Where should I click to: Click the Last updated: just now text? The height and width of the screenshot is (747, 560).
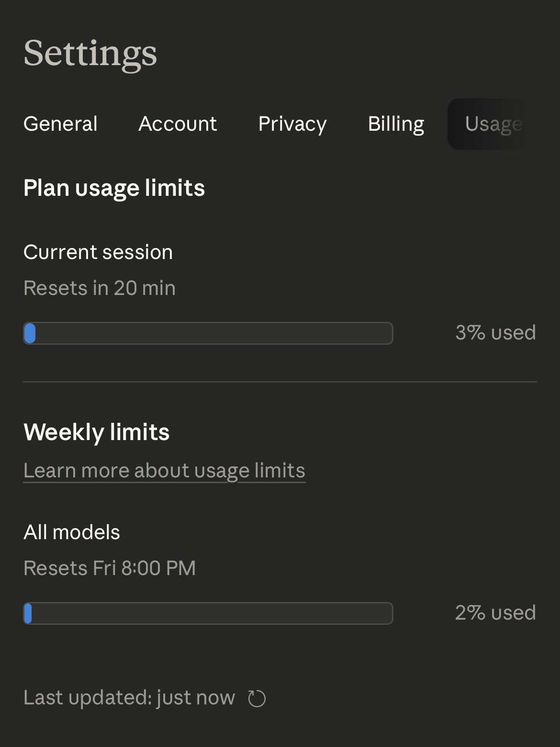tap(129, 698)
